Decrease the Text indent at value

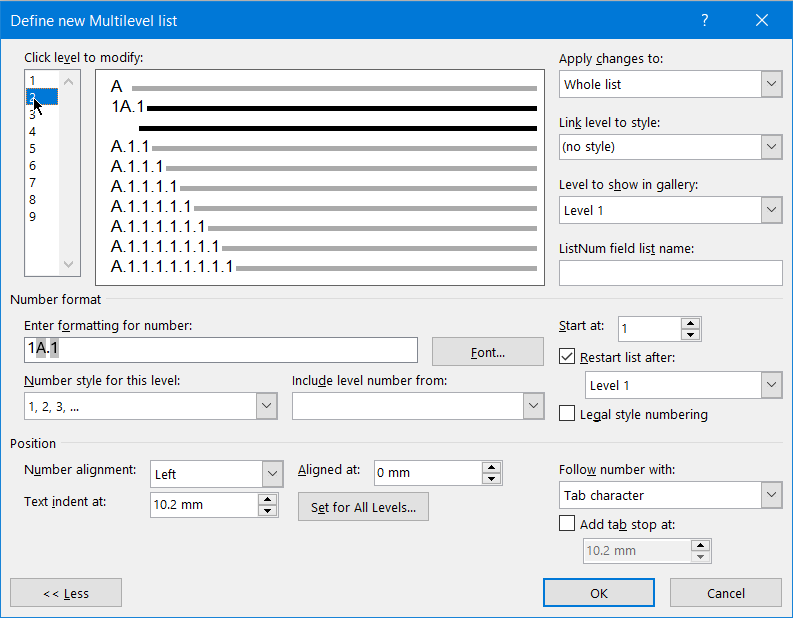pos(267,511)
